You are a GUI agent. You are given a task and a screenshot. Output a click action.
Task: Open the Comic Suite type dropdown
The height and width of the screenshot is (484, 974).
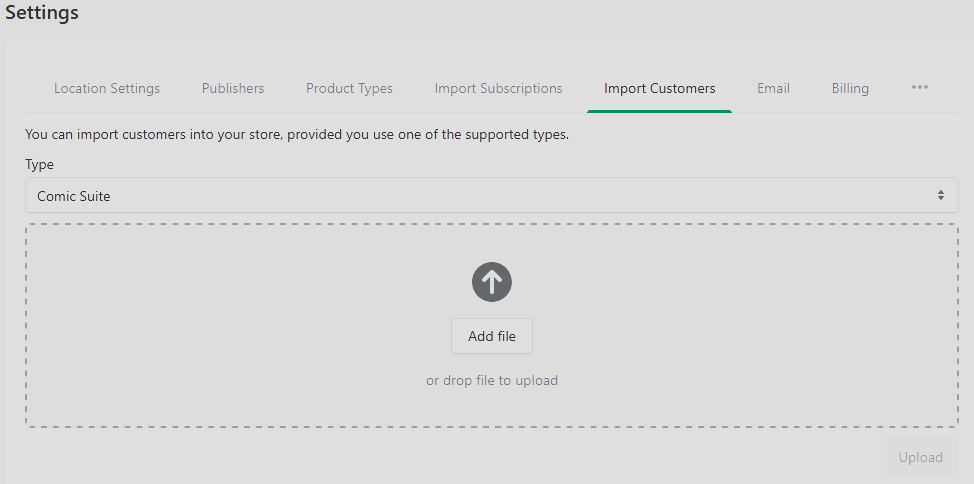[x=491, y=196]
